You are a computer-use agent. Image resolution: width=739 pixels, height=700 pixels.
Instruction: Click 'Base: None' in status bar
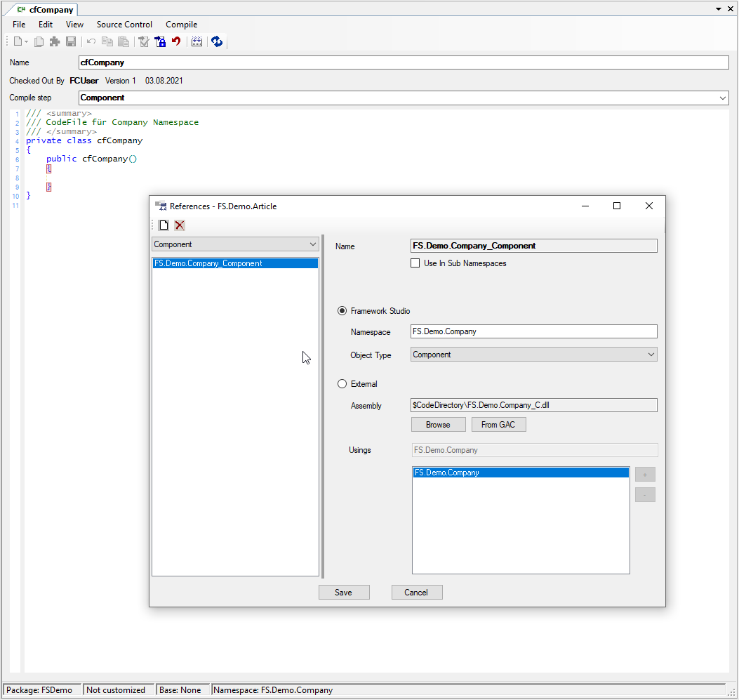tap(180, 690)
